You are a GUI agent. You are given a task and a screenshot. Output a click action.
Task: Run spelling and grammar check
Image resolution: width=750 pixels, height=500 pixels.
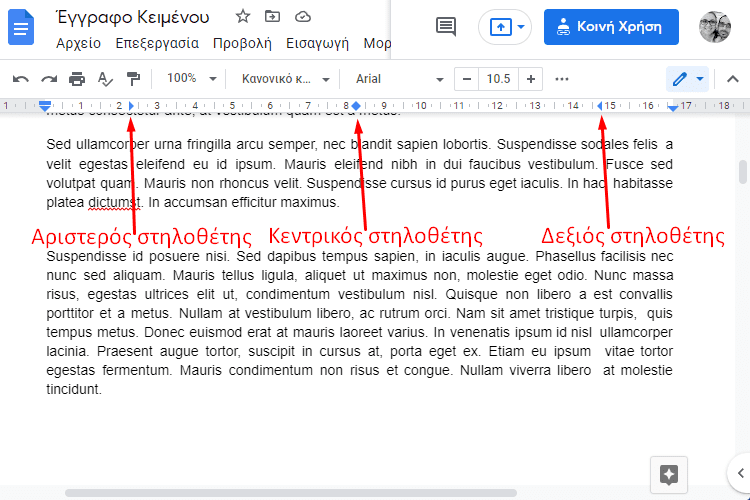tap(105, 79)
